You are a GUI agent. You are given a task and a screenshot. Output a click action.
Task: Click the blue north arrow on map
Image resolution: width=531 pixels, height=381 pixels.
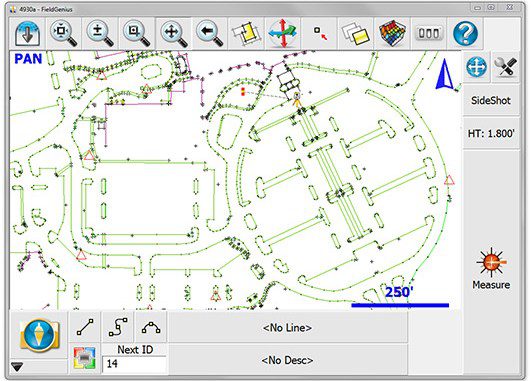click(x=444, y=74)
